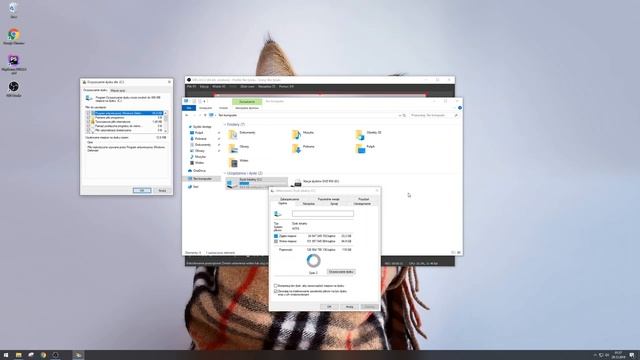Open File Explorer from the taskbar

(x=18, y=355)
